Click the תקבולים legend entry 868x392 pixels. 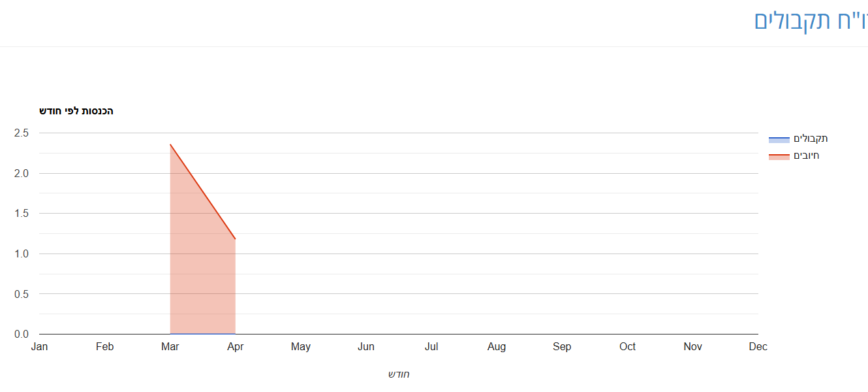tap(798, 139)
